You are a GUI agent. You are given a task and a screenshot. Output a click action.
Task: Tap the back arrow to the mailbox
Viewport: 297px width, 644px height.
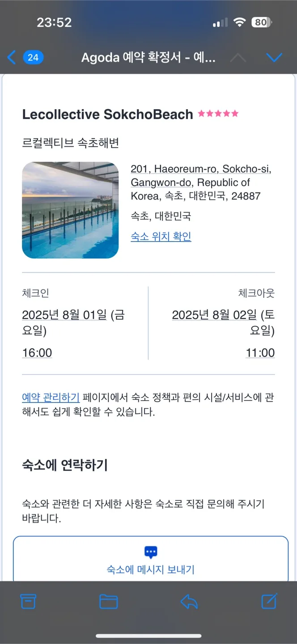click(x=12, y=57)
